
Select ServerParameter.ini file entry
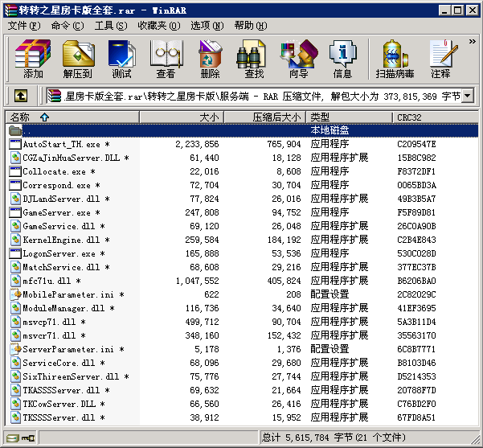pos(68,350)
